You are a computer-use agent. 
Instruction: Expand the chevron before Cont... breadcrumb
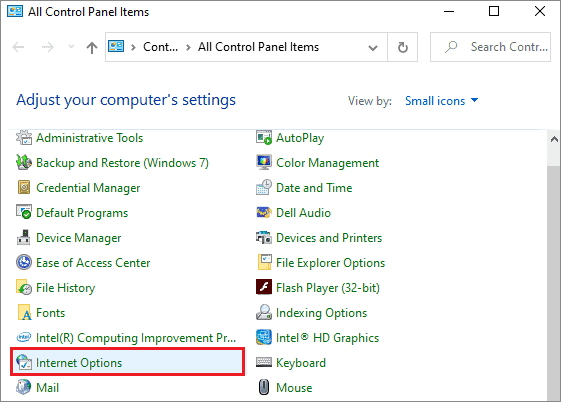pyautogui.click(x=133, y=47)
